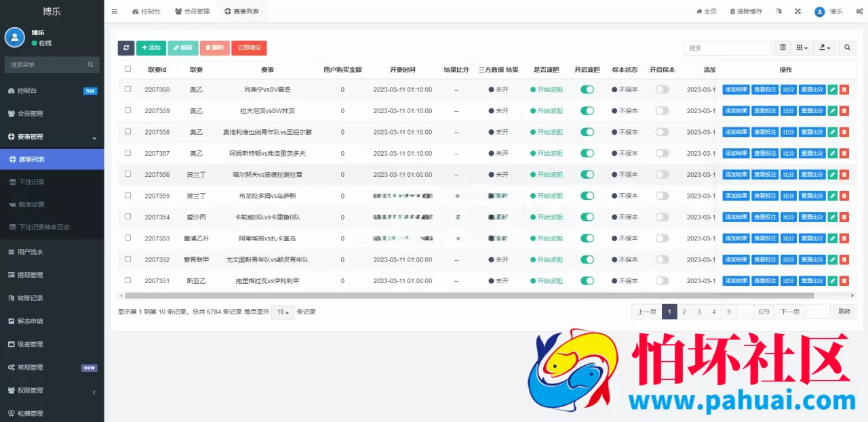
Task: Open 赔率设置 in the sidebar
Action: (52, 205)
